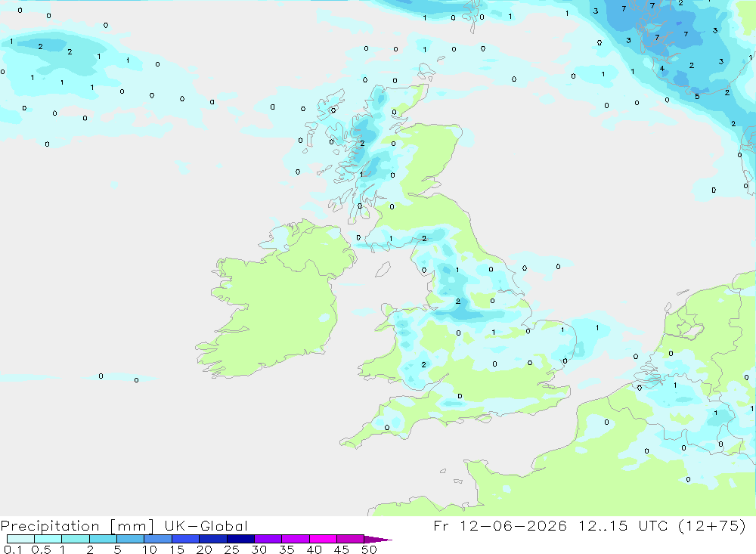Screen dimensions: 756x554
Task: Click the '45' legend scale label
Action: pos(342,549)
